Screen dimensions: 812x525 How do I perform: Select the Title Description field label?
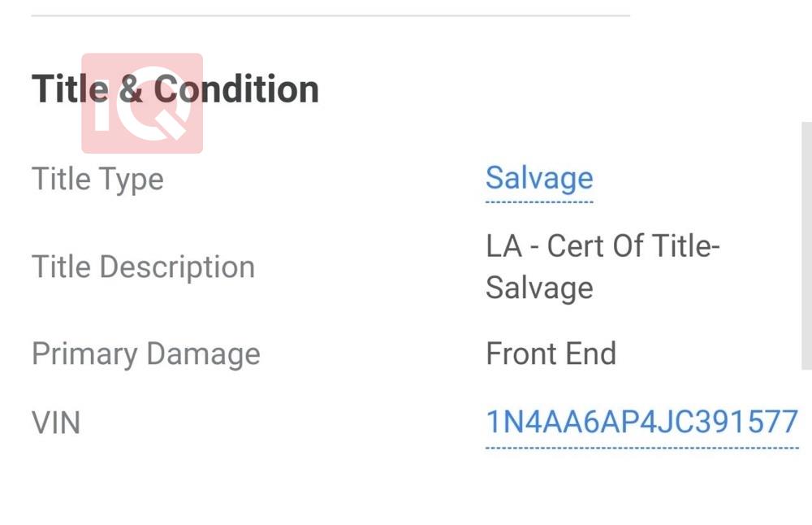tap(144, 267)
